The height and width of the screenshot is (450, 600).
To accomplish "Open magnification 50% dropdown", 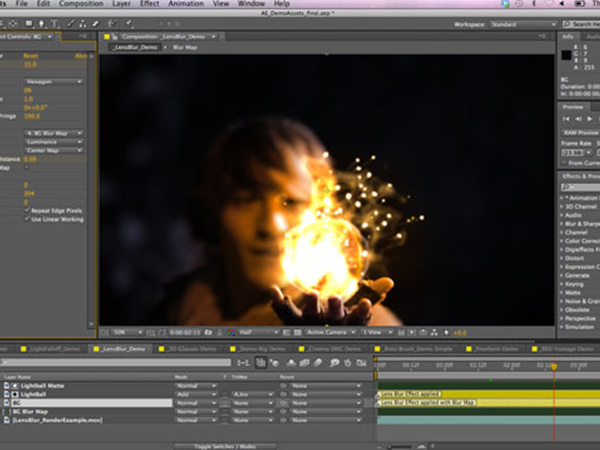I will 127,333.
